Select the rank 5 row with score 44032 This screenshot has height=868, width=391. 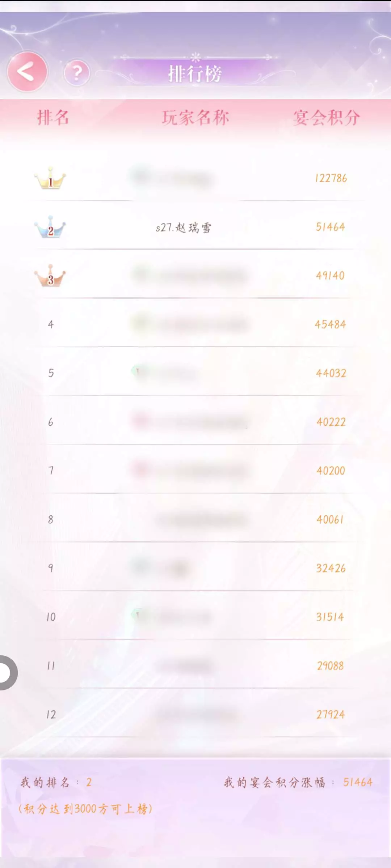coord(195,373)
